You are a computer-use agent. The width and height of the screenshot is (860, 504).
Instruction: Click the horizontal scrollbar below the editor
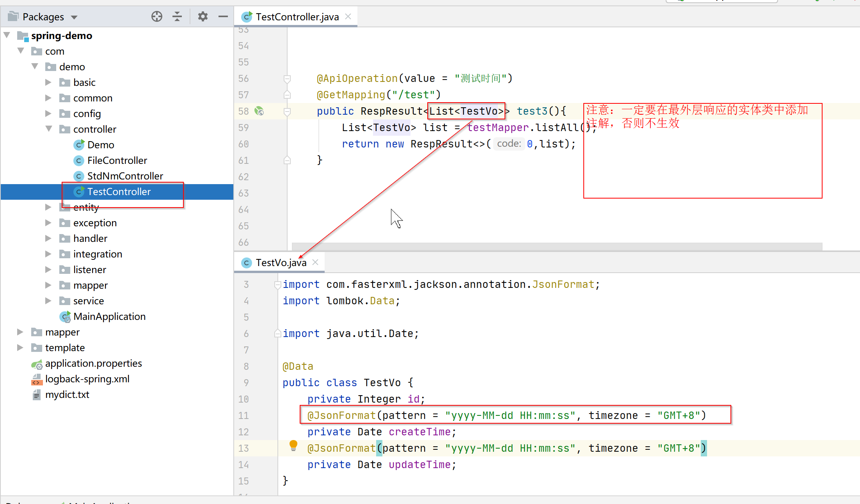(507, 246)
